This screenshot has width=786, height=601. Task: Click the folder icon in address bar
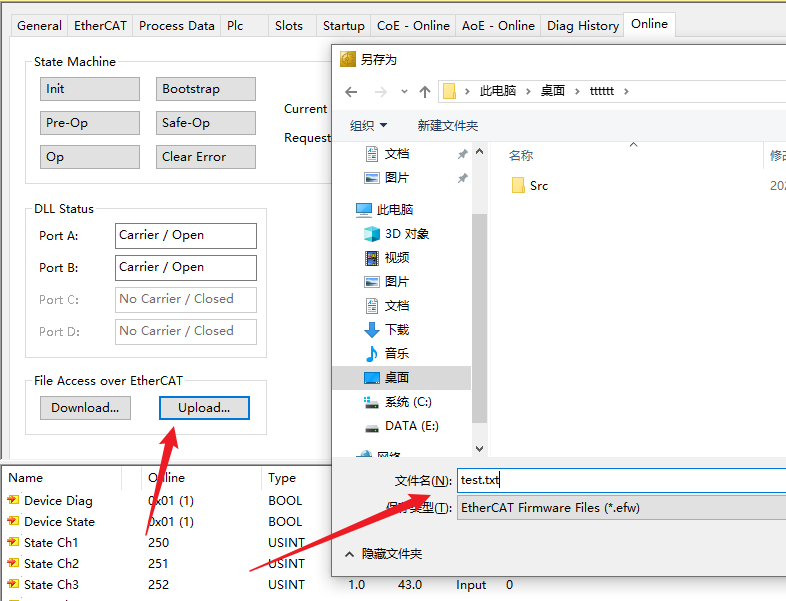(449, 91)
